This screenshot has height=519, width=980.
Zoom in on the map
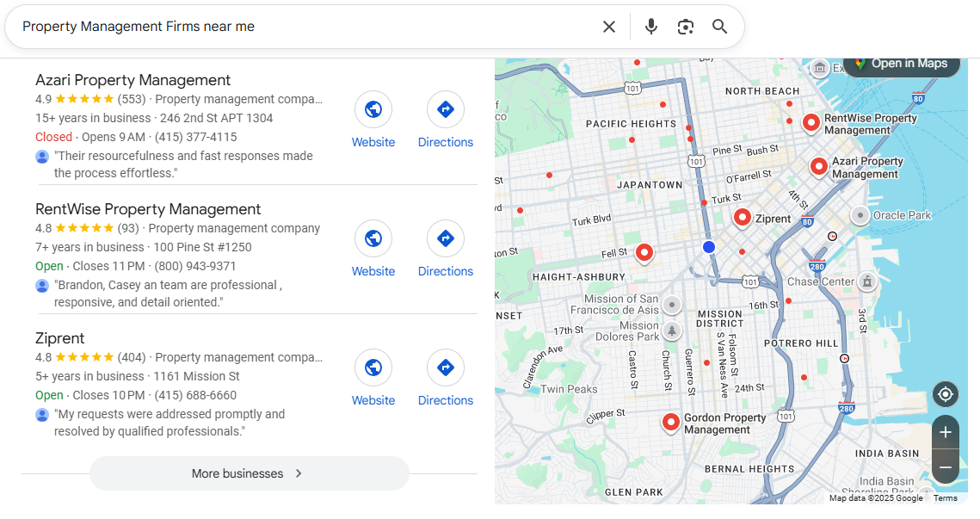pos(946,432)
